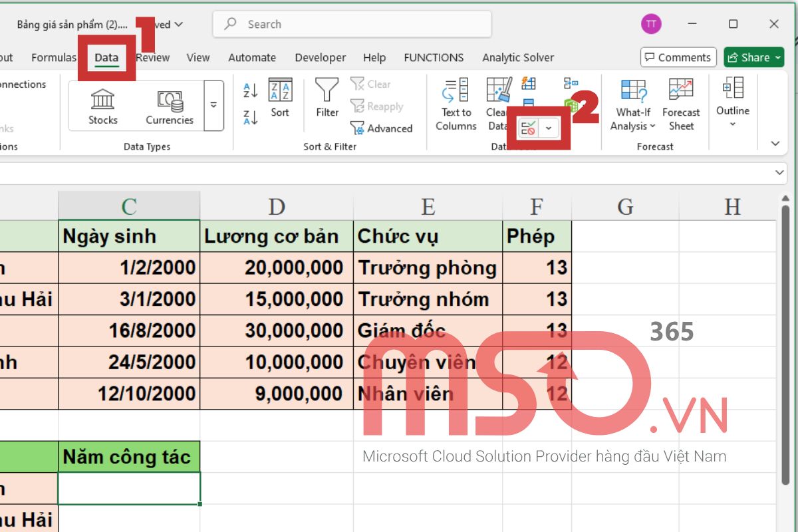798x532 pixels.
Task: Reapply the current filter
Action: tap(376, 106)
